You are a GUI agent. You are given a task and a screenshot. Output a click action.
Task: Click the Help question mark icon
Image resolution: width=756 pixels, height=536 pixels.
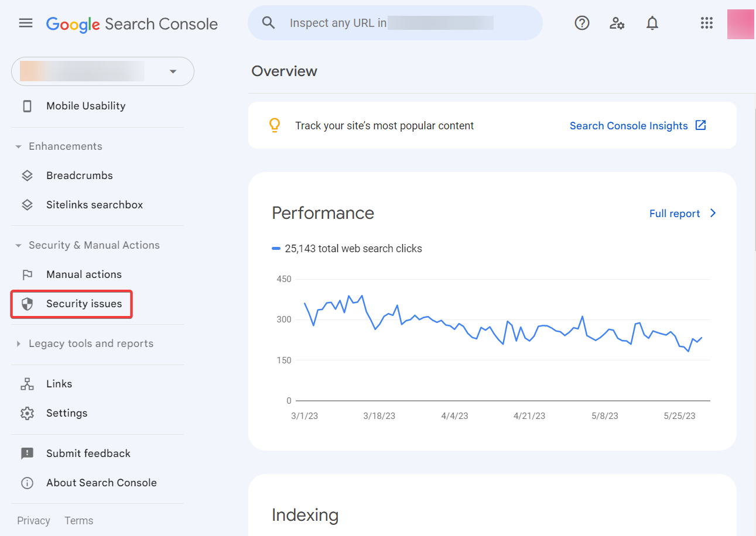(581, 23)
